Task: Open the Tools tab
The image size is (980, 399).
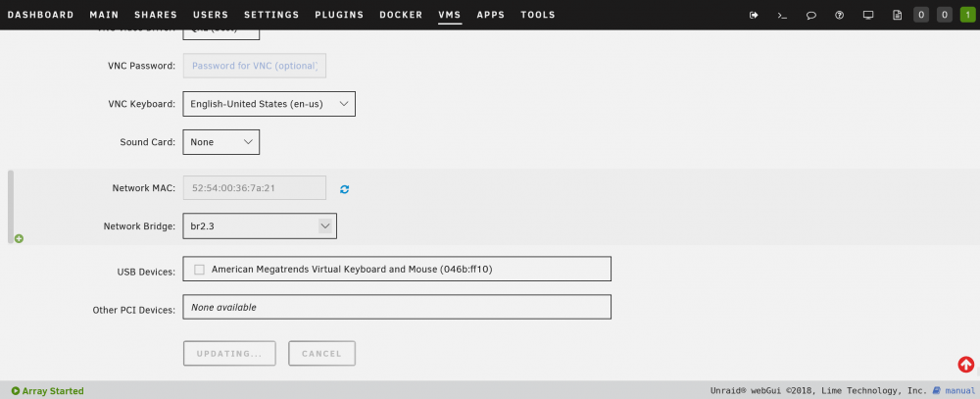Action: (x=537, y=15)
